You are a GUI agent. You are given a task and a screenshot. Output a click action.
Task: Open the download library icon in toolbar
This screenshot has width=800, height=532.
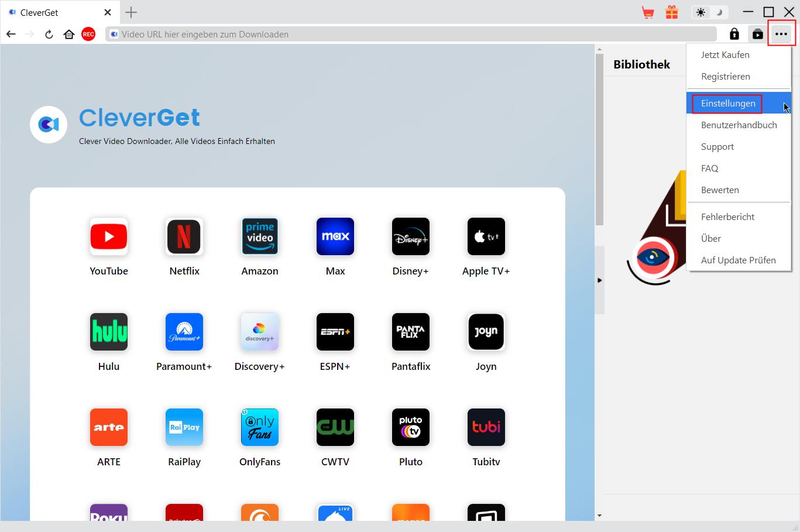(758, 35)
